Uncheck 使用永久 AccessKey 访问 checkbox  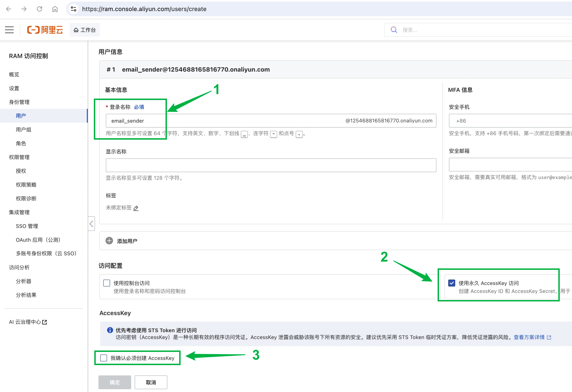(451, 283)
